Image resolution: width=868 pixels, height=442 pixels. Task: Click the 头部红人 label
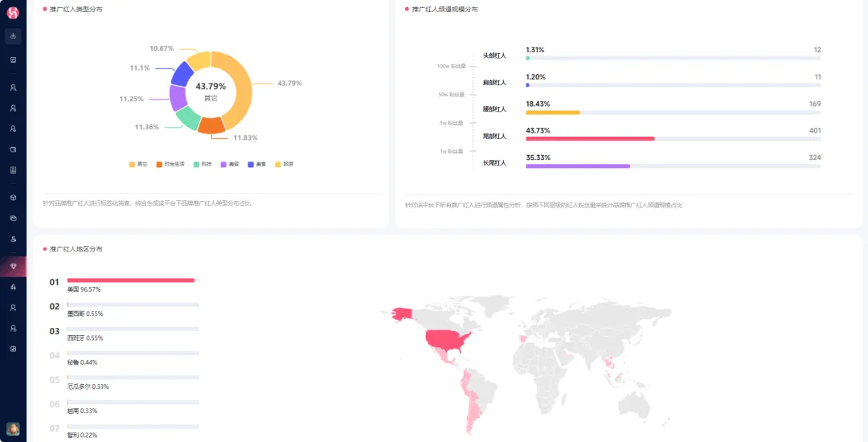(494, 56)
